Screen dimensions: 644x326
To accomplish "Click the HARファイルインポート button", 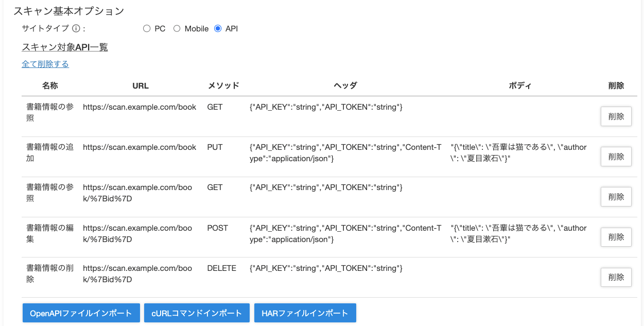I will pos(305,313).
